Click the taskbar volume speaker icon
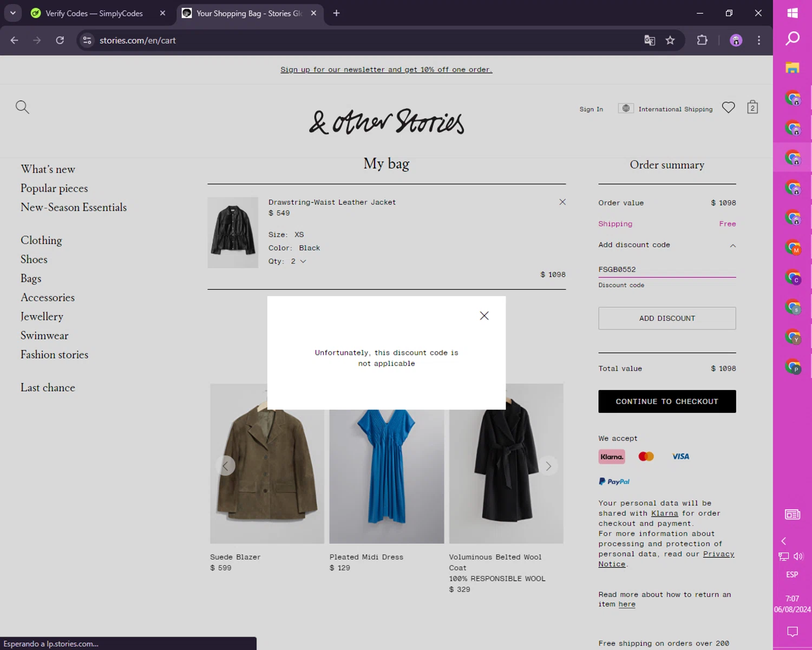Screen dimensions: 812x650 tap(798, 556)
